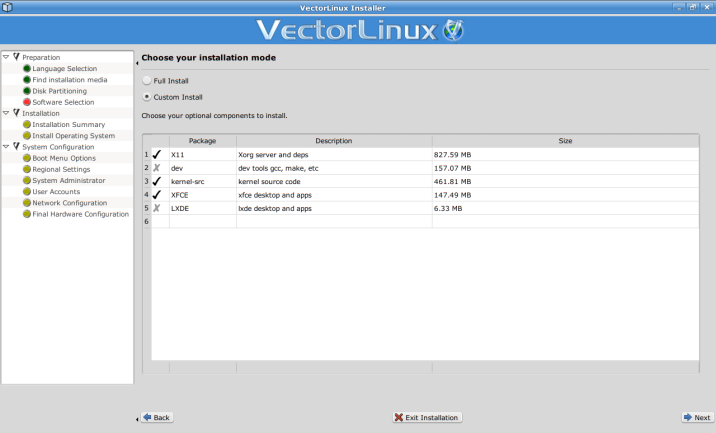
Task: Enable the LXDE package checkbox
Action: 157,208
